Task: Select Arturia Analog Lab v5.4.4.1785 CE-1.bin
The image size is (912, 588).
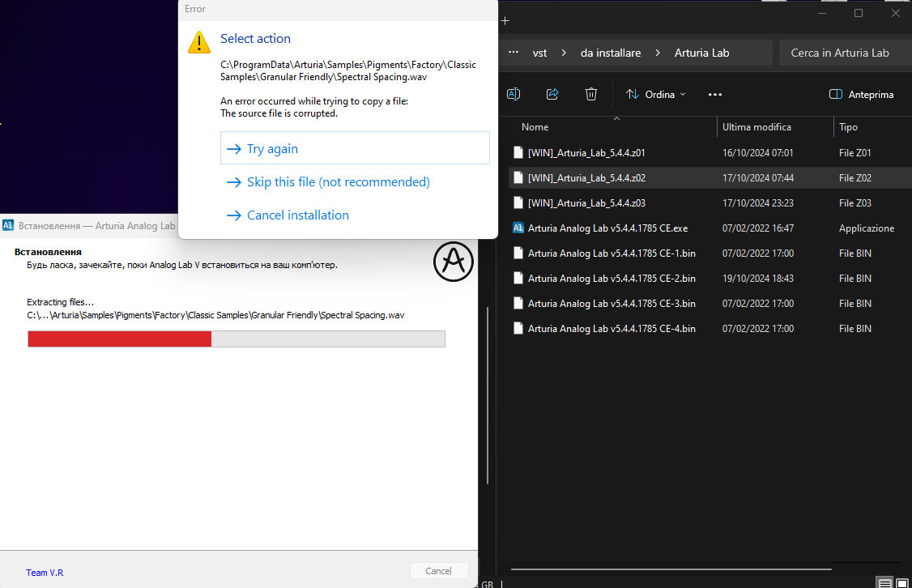Action: point(612,253)
